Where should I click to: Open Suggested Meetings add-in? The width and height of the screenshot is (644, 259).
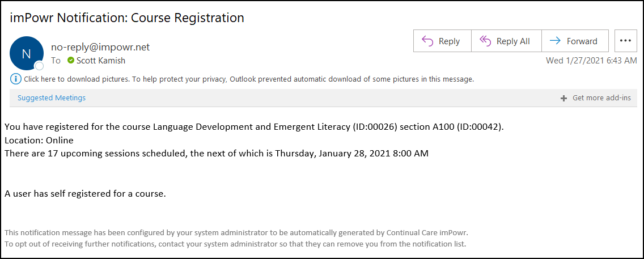coord(52,98)
